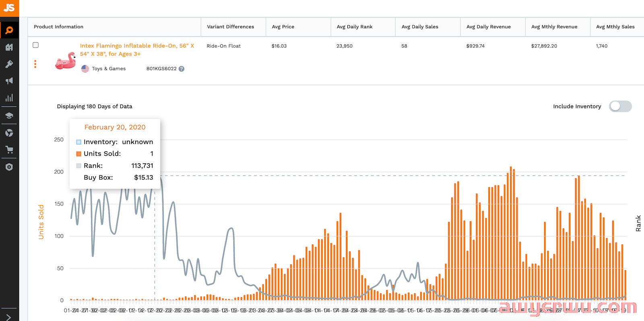
Task: Click the $27,892.20 monthly revenue value
Action: [x=544, y=46]
